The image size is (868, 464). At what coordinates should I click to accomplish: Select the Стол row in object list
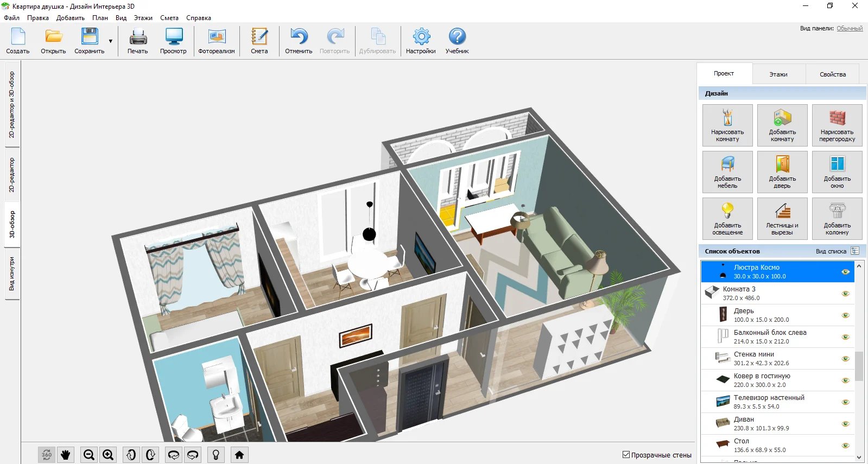[x=777, y=446]
